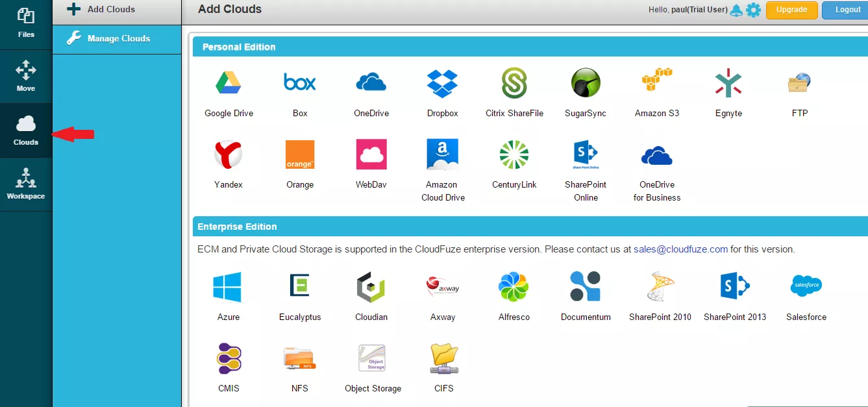Select the Orange cloud icon

300,154
